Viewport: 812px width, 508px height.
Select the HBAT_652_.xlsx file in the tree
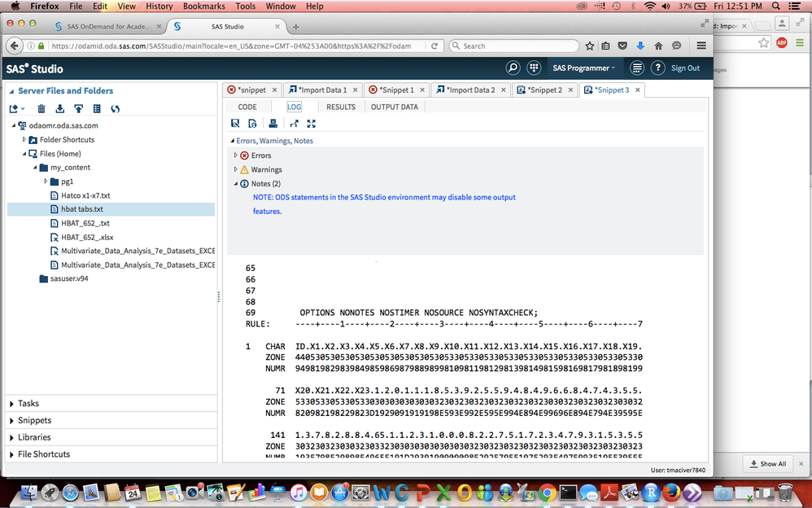click(x=86, y=237)
